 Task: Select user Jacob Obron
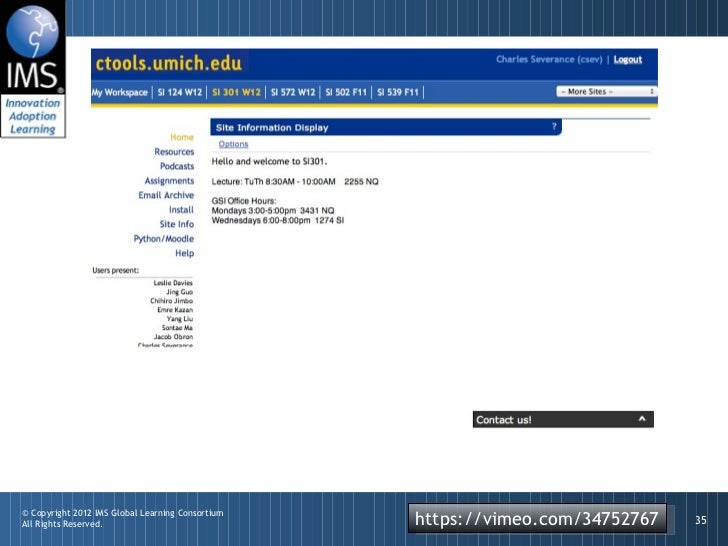click(x=173, y=337)
